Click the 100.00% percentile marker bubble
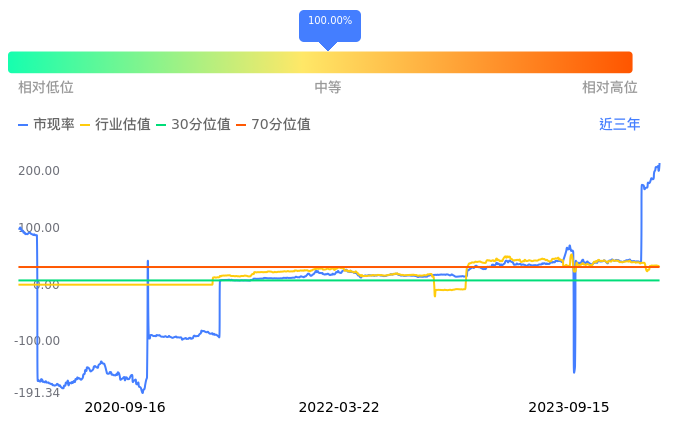 coord(329,22)
